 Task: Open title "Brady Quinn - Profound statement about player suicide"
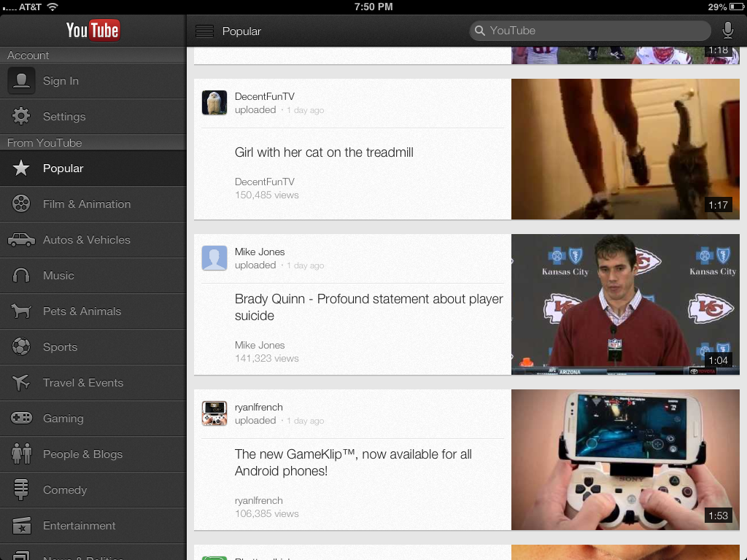368,307
